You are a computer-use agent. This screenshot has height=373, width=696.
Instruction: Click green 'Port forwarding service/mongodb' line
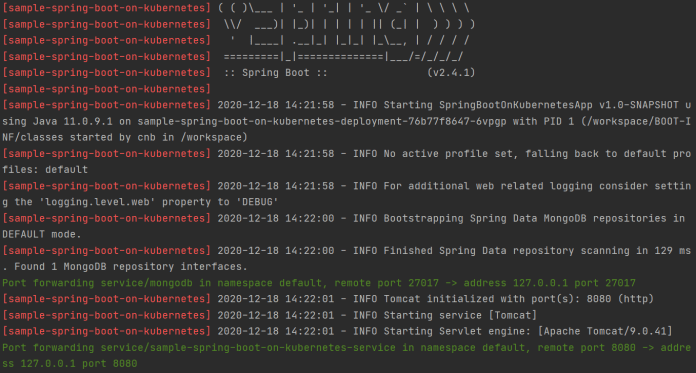pos(319,283)
